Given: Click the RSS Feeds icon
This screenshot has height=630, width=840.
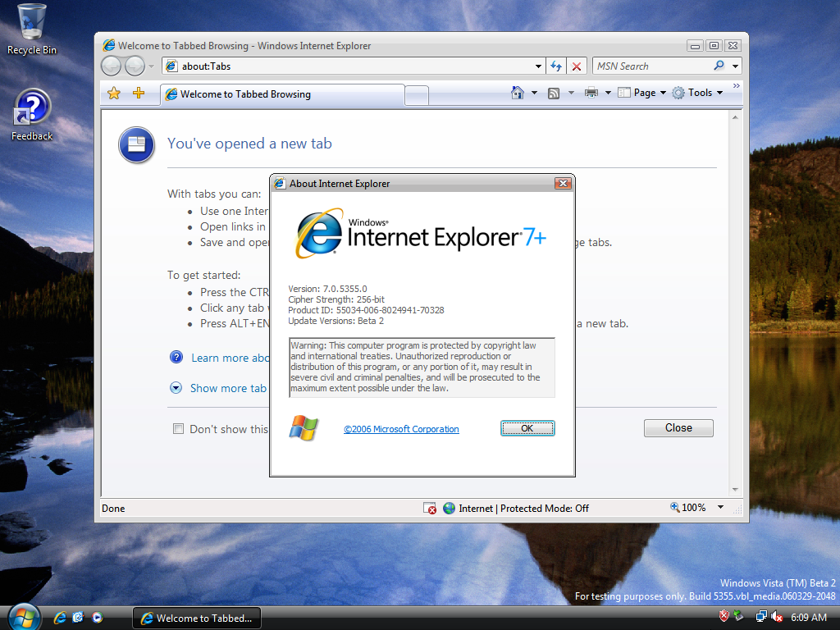Looking at the screenshot, I should (x=554, y=94).
